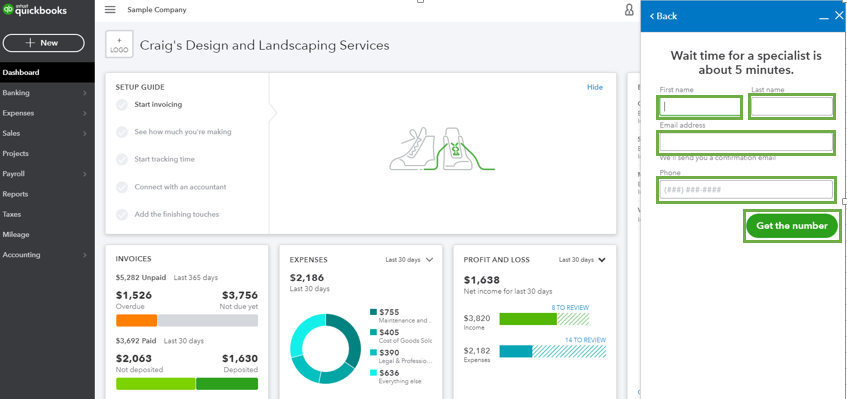847x399 pixels.
Task: Select Start invoicing setup step
Action: [x=158, y=105]
